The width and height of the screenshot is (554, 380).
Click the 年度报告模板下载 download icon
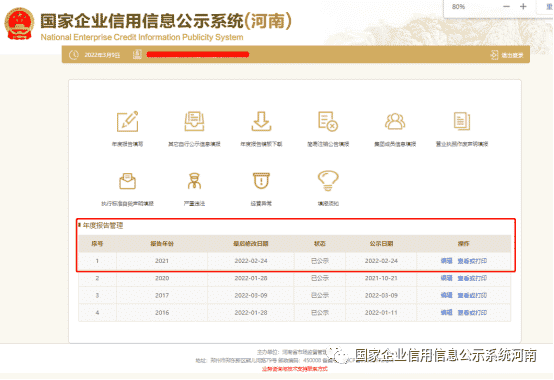[261, 121]
